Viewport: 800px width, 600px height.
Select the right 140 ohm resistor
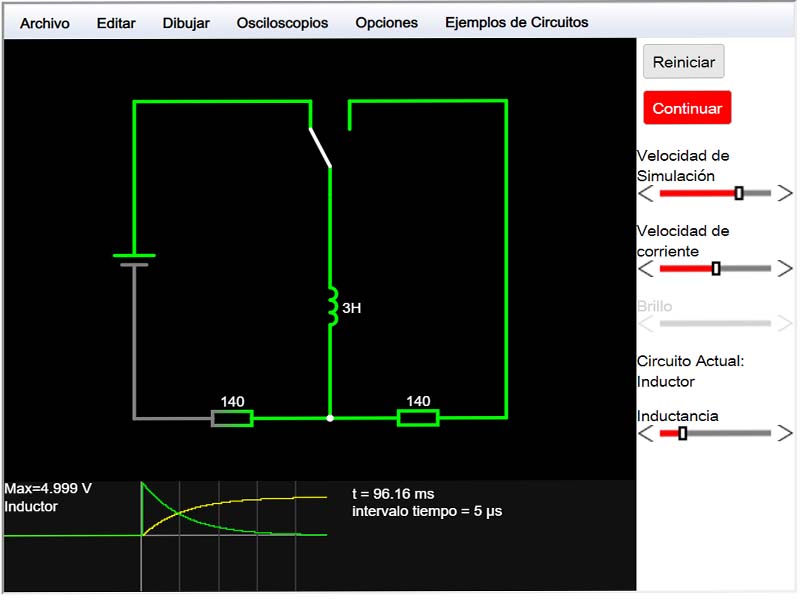click(x=418, y=418)
